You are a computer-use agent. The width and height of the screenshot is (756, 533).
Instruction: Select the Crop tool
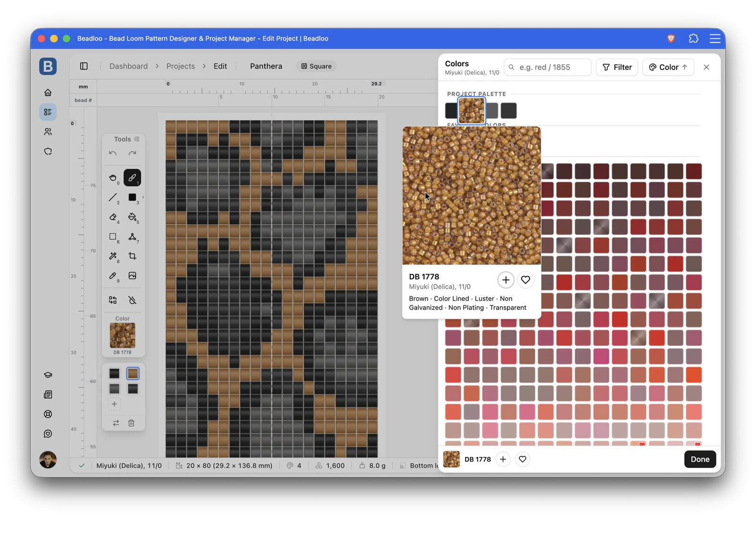point(132,256)
